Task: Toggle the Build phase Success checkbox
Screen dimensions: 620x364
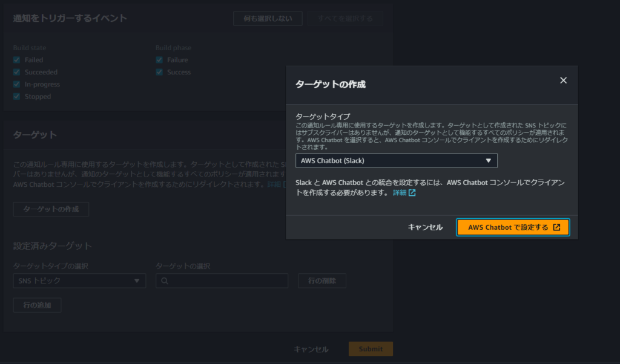Action: point(159,72)
